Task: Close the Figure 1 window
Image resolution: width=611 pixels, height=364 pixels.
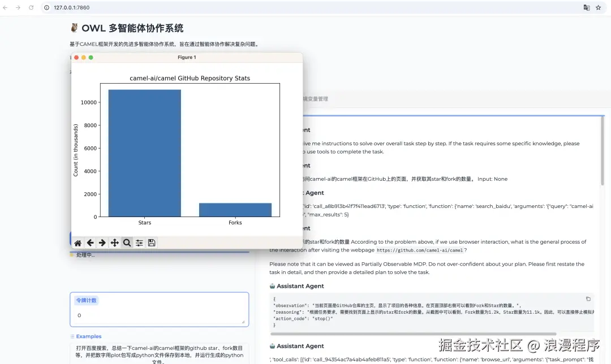Action: pos(76,57)
